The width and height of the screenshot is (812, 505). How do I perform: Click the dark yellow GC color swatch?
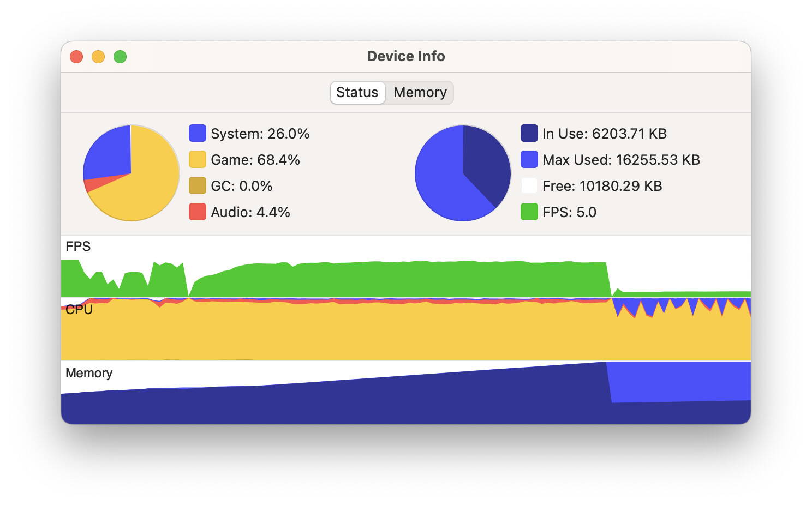(x=198, y=186)
